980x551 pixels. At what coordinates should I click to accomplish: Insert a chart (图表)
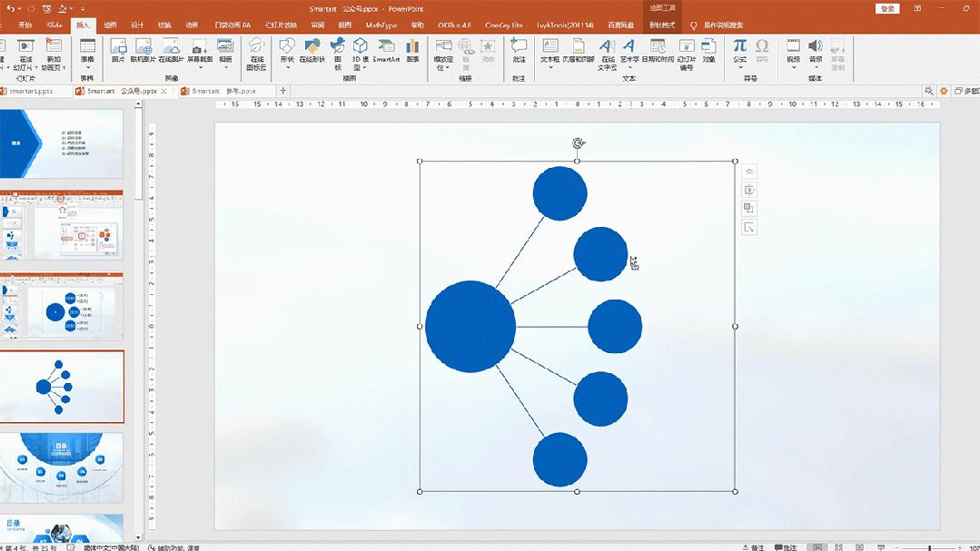pos(412,50)
